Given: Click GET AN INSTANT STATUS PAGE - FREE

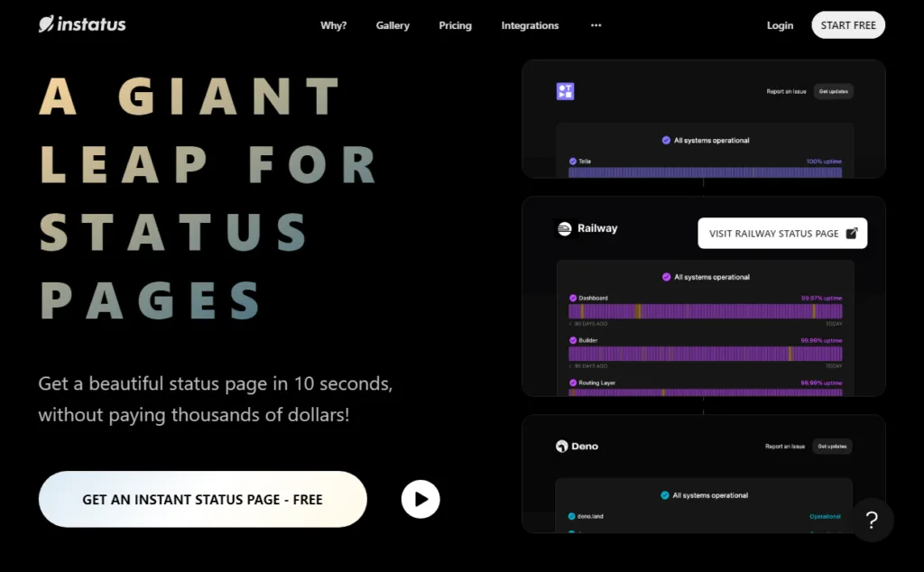Looking at the screenshot, I should [203, 499].
